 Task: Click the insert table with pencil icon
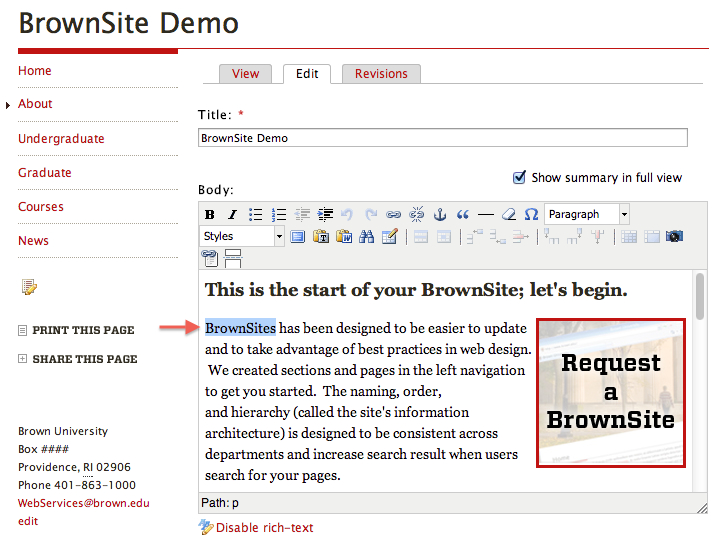coord(390,237)
